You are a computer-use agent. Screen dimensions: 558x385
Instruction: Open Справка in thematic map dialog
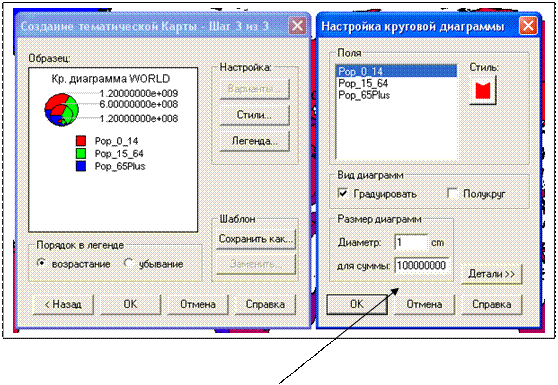coord(265,304)
